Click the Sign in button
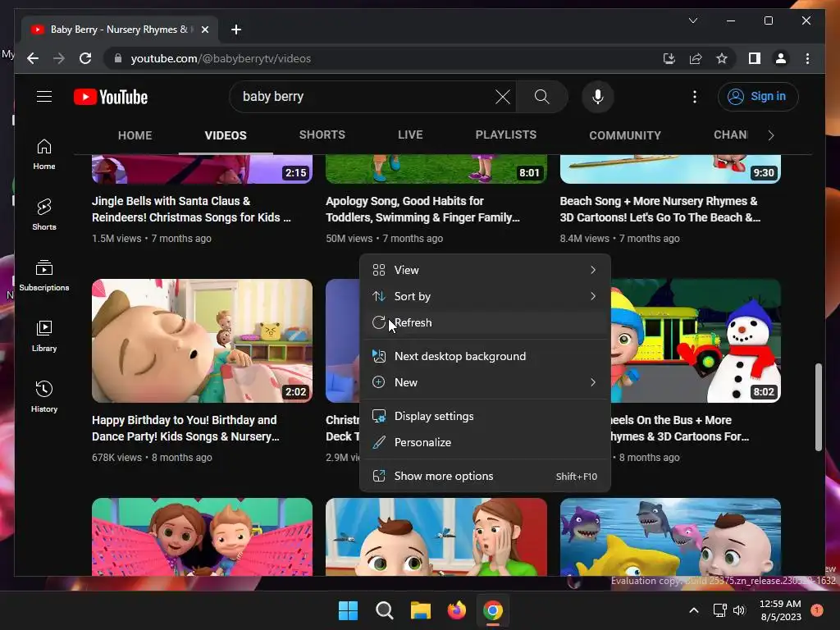Viewport: 840px width, 630px height. coord(757,97)
